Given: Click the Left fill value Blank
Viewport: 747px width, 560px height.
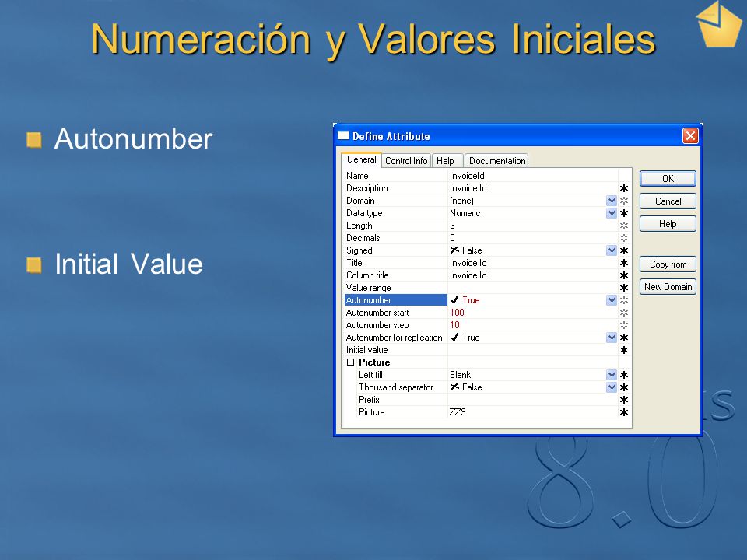Looking at the screenshot, I should tap(460, 375).
